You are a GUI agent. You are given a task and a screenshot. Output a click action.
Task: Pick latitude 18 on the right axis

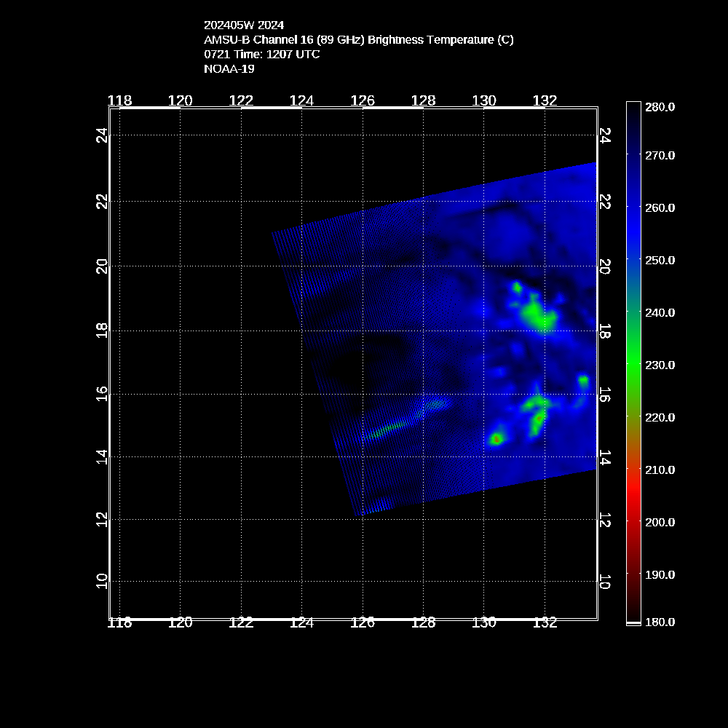[605, 331]
